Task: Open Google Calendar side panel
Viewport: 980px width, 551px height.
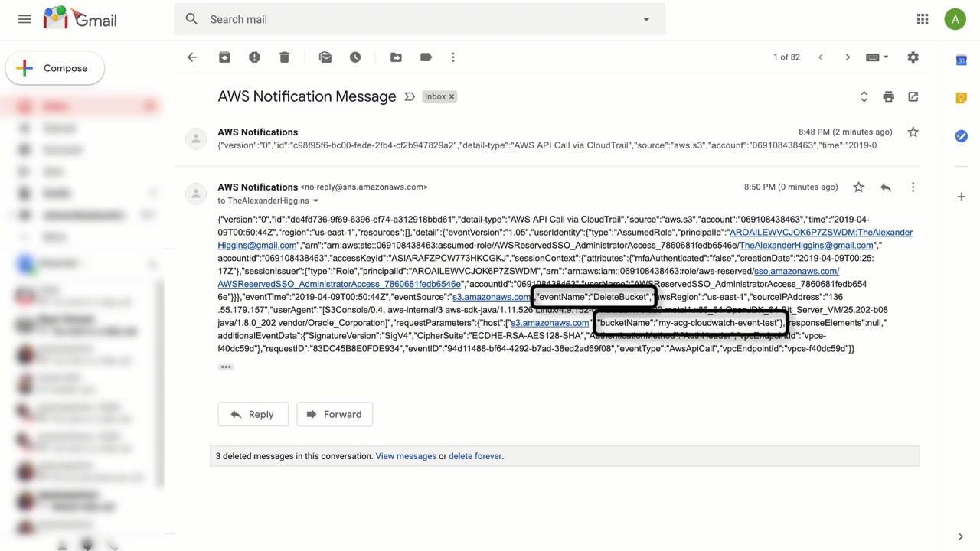Action: point(961,60)
